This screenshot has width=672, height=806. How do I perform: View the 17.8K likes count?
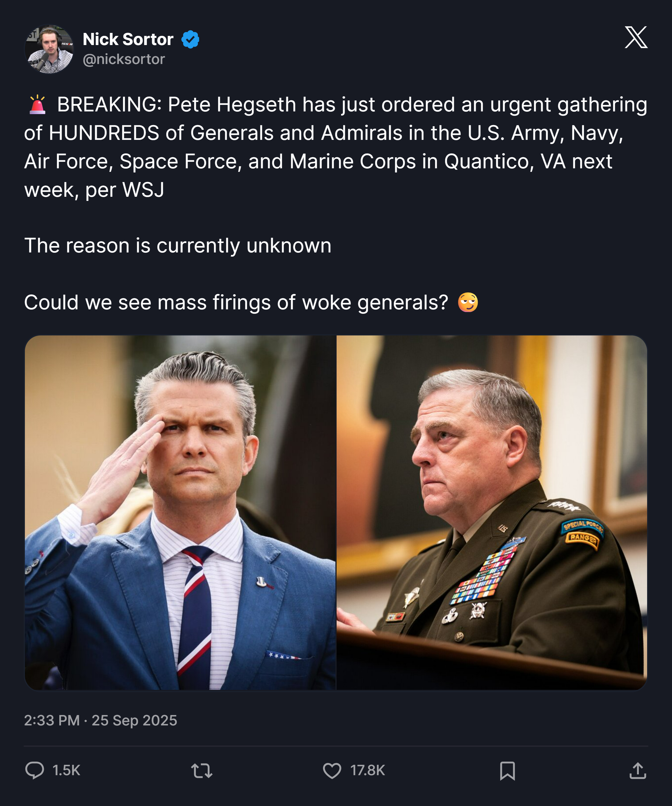tap(368, 770)
